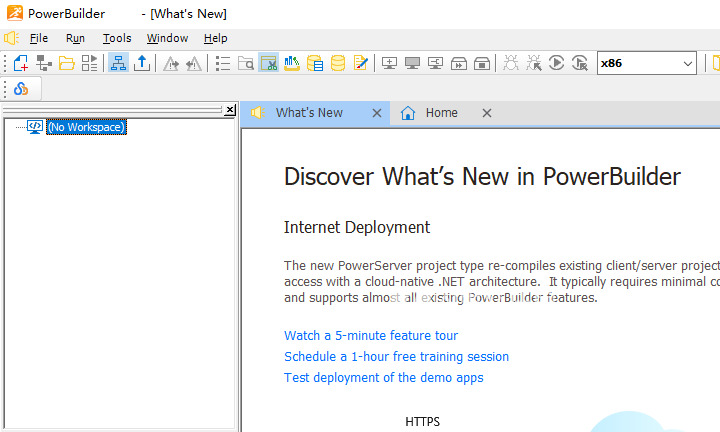Click the megaphone icon beside File menu
This screenshot has width=720, height=432.
11,38
